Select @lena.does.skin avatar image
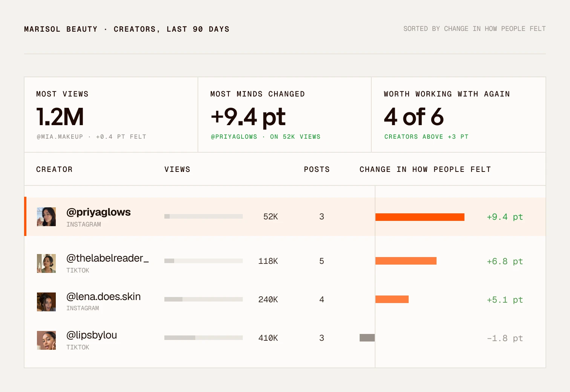Viewport: 570px width, 392px height. coord(46,302)
